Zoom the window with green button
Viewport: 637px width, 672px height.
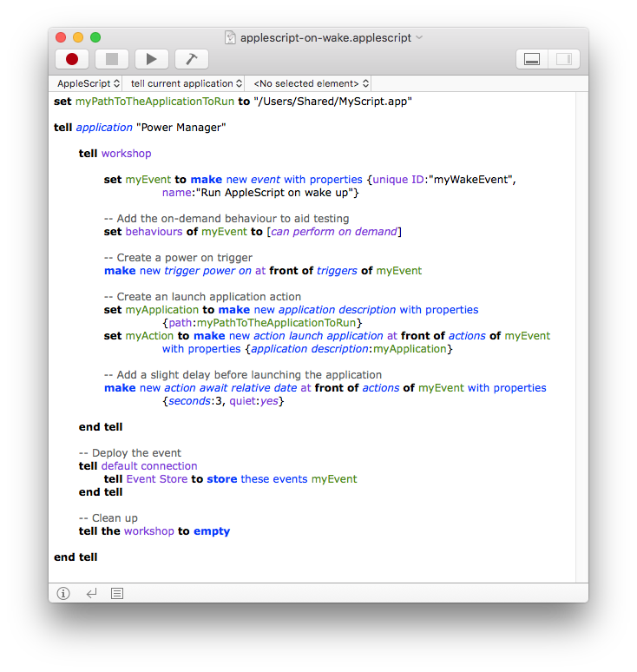(x=95, y=37)
